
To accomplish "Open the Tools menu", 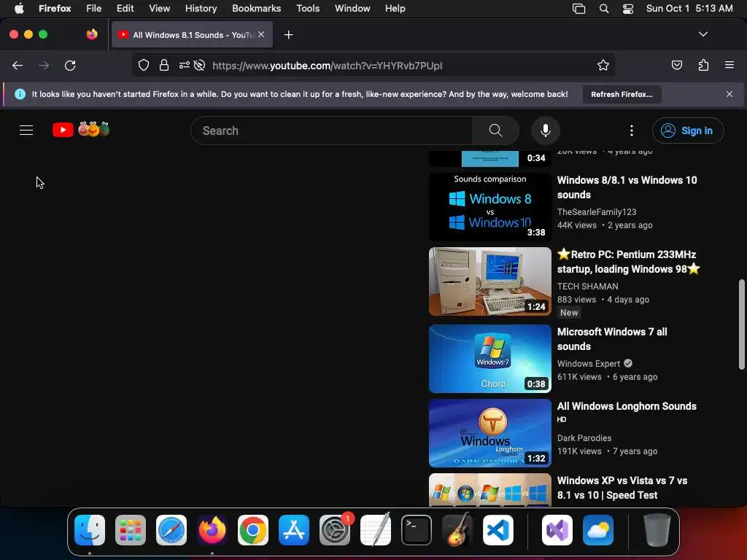I will [308, 8].
